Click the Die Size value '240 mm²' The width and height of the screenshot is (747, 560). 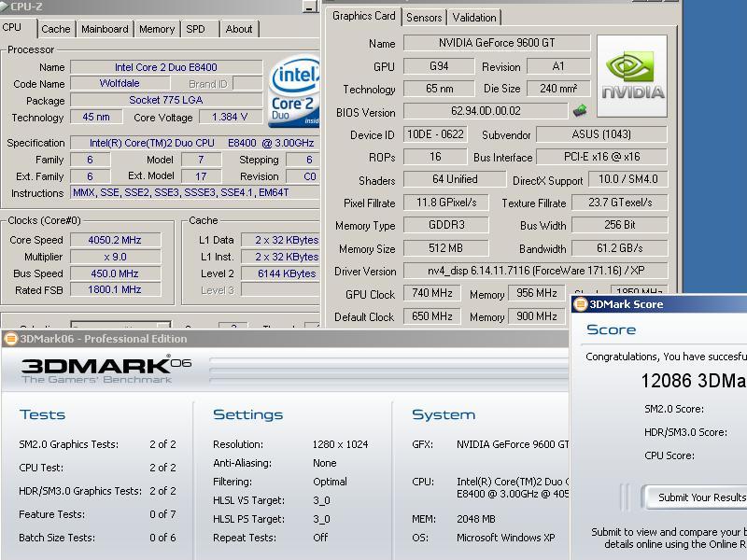point(558,89)
